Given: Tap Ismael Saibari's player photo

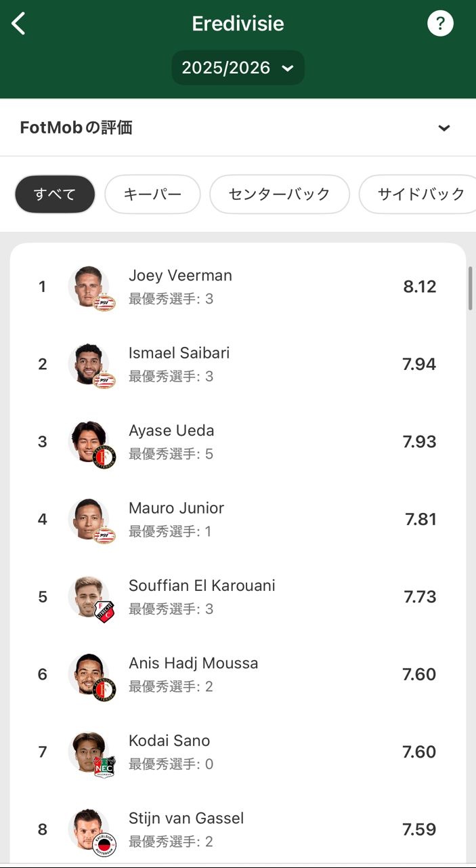Looking at the screenshot, I should coord(89,364).
